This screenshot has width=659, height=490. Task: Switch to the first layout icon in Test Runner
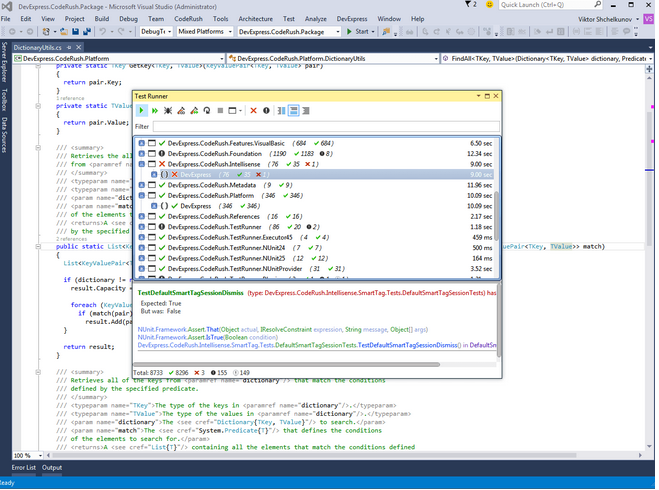281,111
